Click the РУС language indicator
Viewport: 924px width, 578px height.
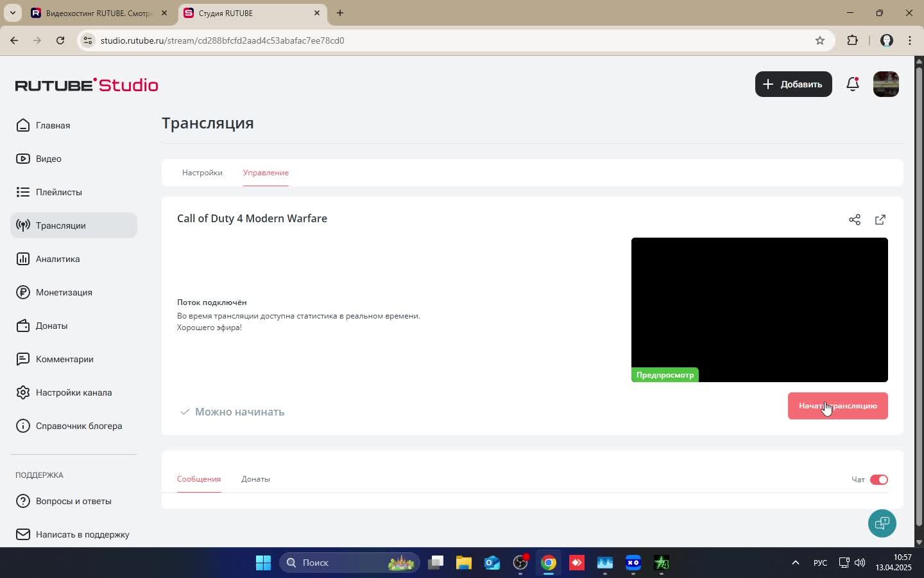coord(820,563)
